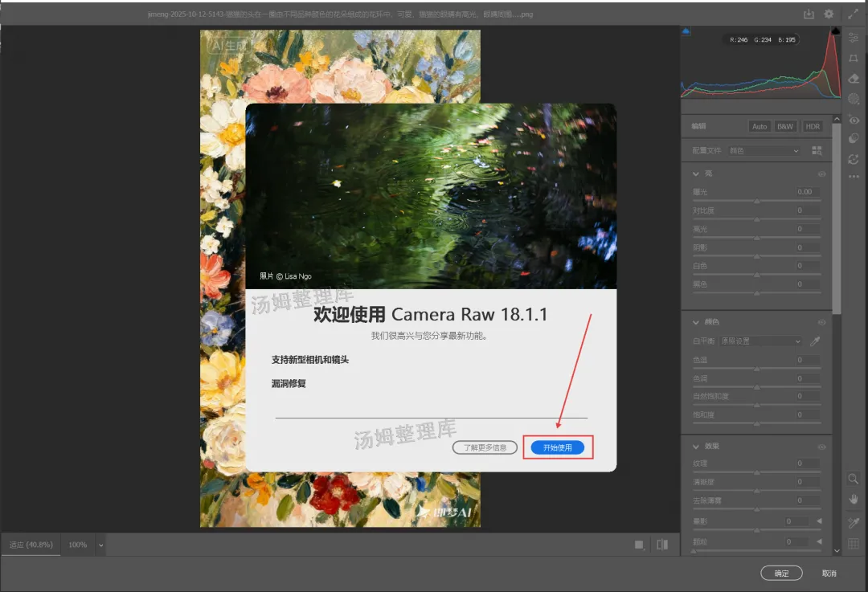The image size is (868, 592).
Task: Toggle the grid overlay icon
Action: pyautogui.click(x=854, y=543)
